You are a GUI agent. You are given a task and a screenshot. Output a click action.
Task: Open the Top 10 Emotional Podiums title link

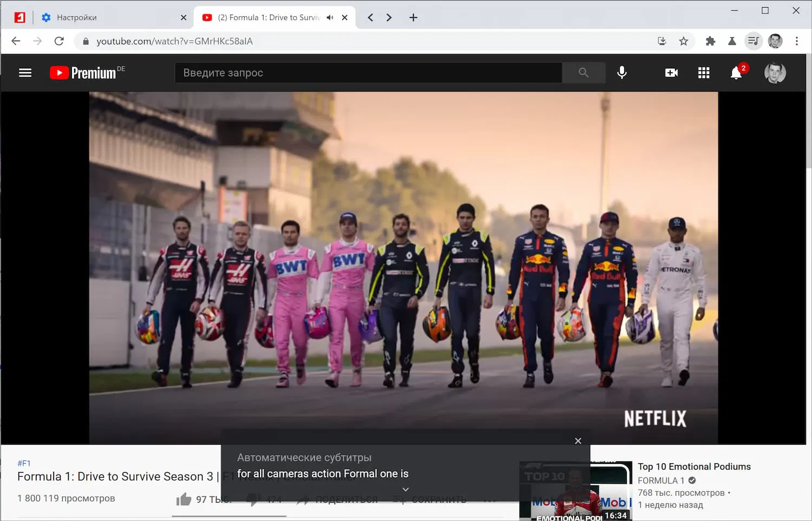[694, 466]
